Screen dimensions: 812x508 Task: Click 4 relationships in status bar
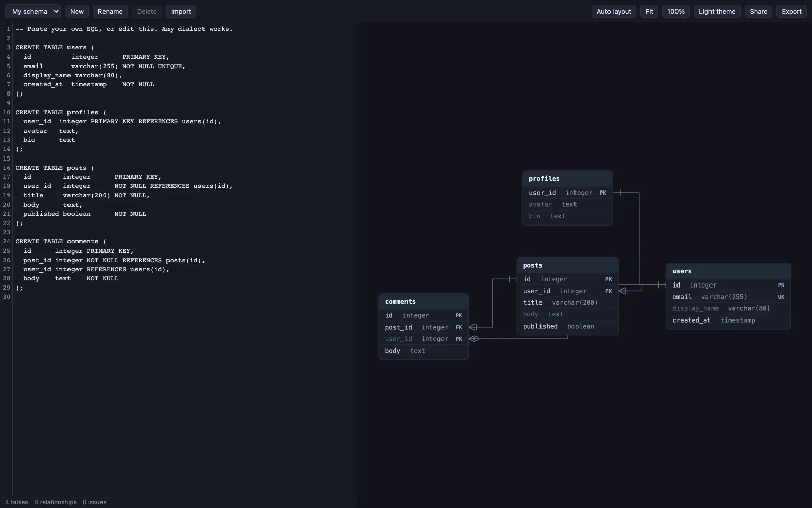pos(55,502)
